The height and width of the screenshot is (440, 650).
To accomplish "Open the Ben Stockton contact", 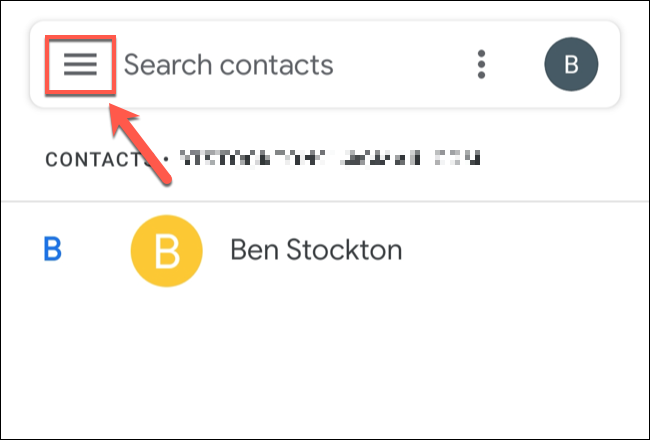I will click(x=316, y=249).
